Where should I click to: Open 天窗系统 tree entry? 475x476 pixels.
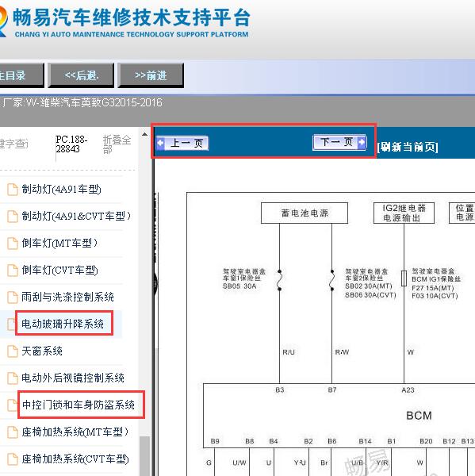tap(42, 351)
